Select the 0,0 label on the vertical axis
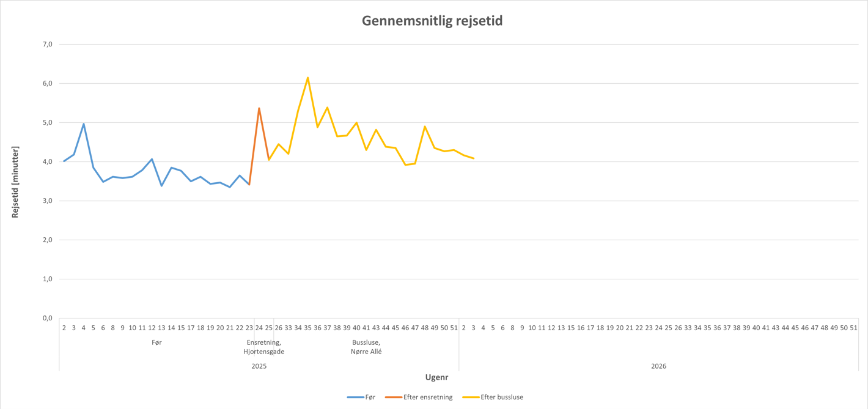 pyautogui.click(x=48, y=319)
